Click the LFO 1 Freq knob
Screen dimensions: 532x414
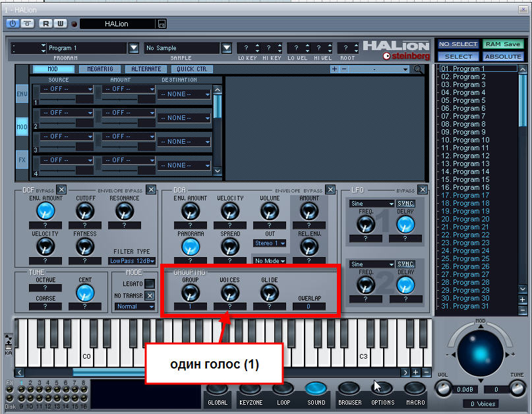coord(366,225)
